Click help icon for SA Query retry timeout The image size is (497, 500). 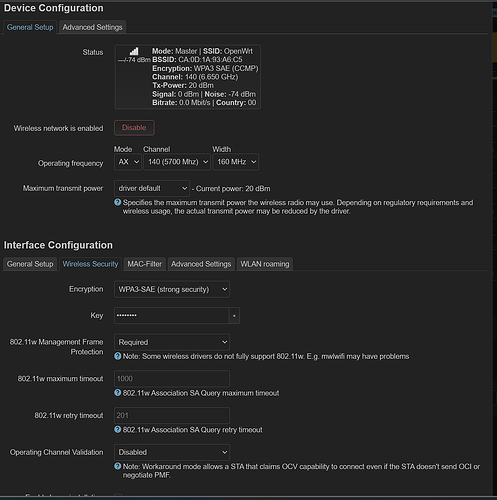click(118, 429)
